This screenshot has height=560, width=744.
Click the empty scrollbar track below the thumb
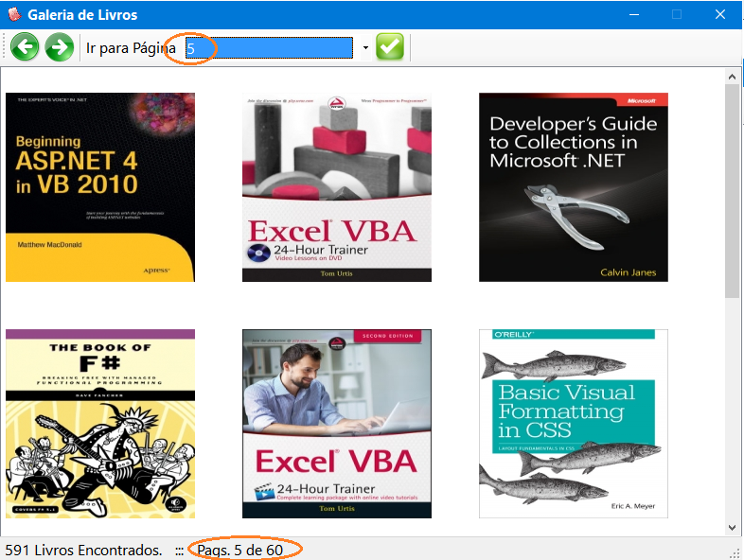point(733,407)
